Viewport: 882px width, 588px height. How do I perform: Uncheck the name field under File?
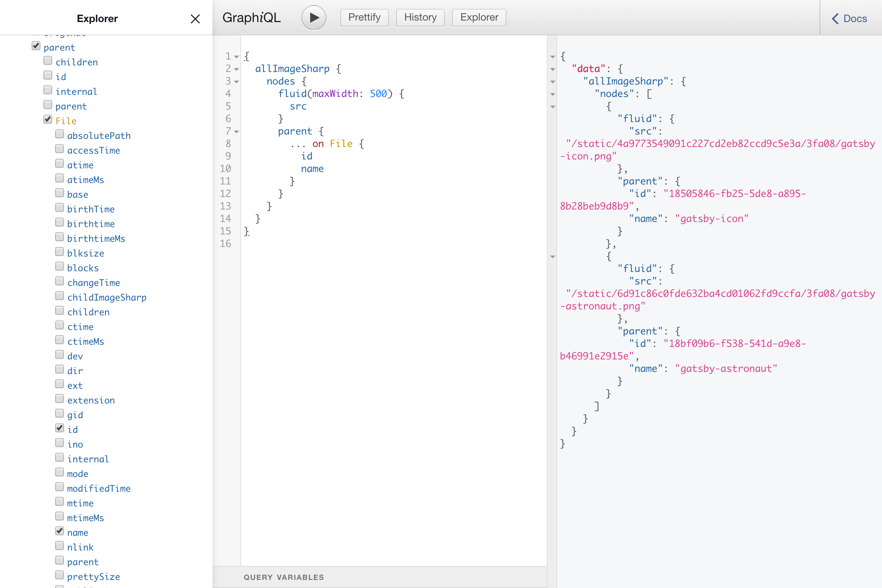pyautogui.click(x=59, y=531)
